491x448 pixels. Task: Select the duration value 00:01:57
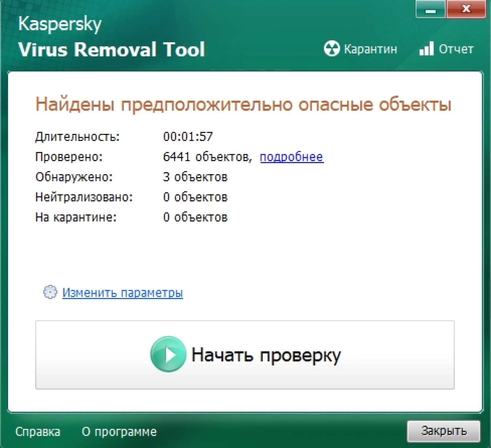pyautogui.click(x=188, y=137)
